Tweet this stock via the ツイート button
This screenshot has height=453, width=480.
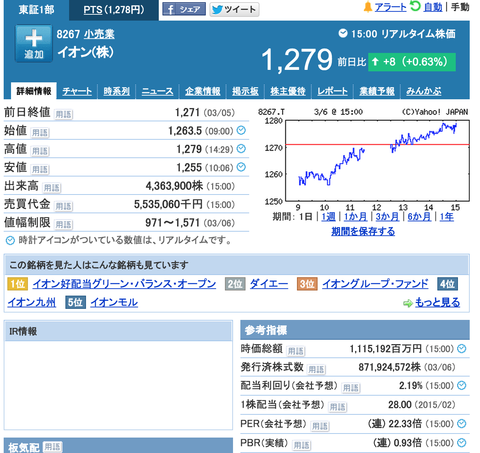point(234,9)
